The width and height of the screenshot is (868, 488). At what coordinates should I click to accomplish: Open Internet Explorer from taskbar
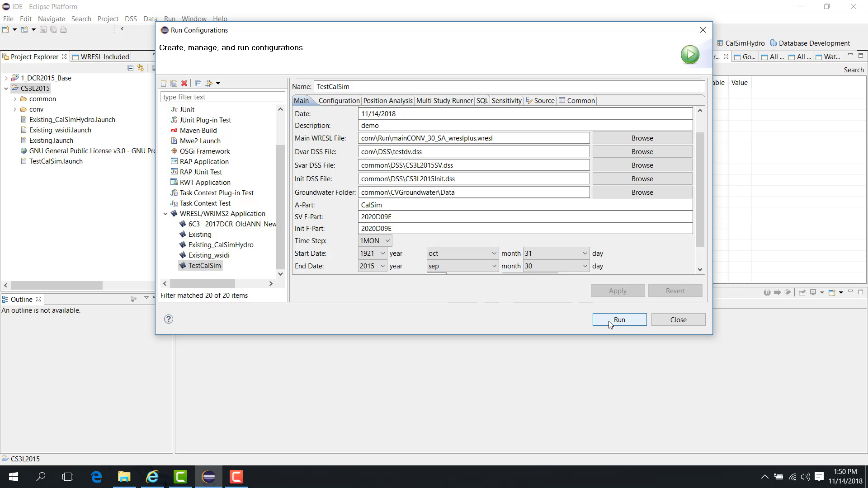click(152, 477)
